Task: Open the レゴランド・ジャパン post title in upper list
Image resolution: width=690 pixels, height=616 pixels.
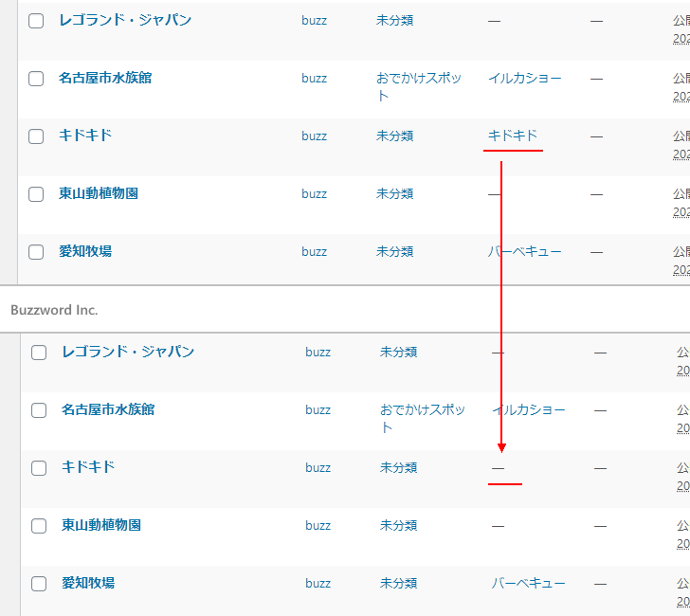Action: [x=125, y=20]
